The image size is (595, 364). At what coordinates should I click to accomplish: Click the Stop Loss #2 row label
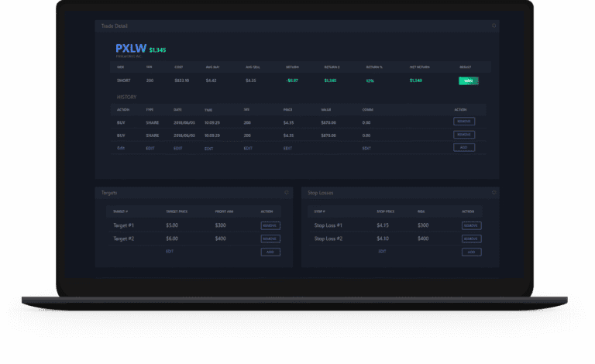click(328, 239)
